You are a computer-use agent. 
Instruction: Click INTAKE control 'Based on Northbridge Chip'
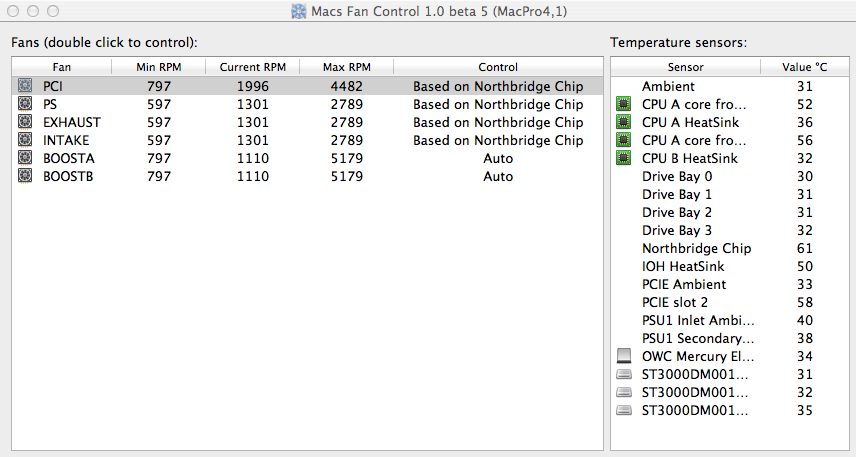pyautogui.click(x=498, y=140)
